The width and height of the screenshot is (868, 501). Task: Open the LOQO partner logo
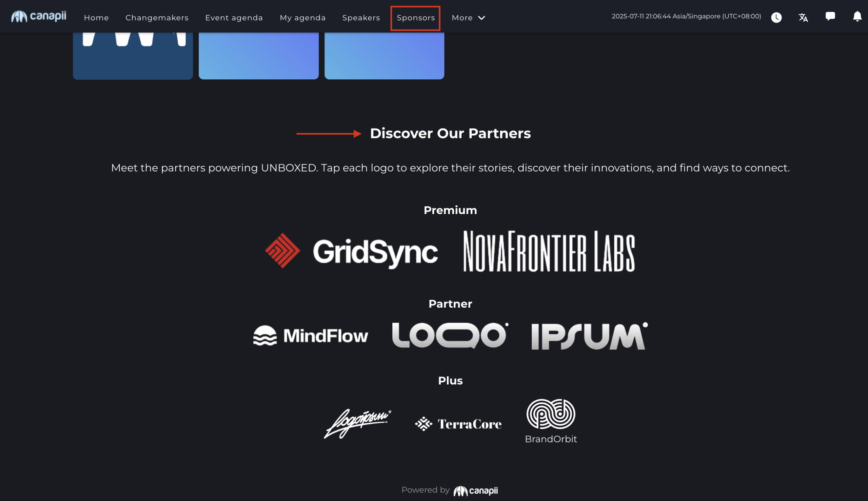[450, 335]
